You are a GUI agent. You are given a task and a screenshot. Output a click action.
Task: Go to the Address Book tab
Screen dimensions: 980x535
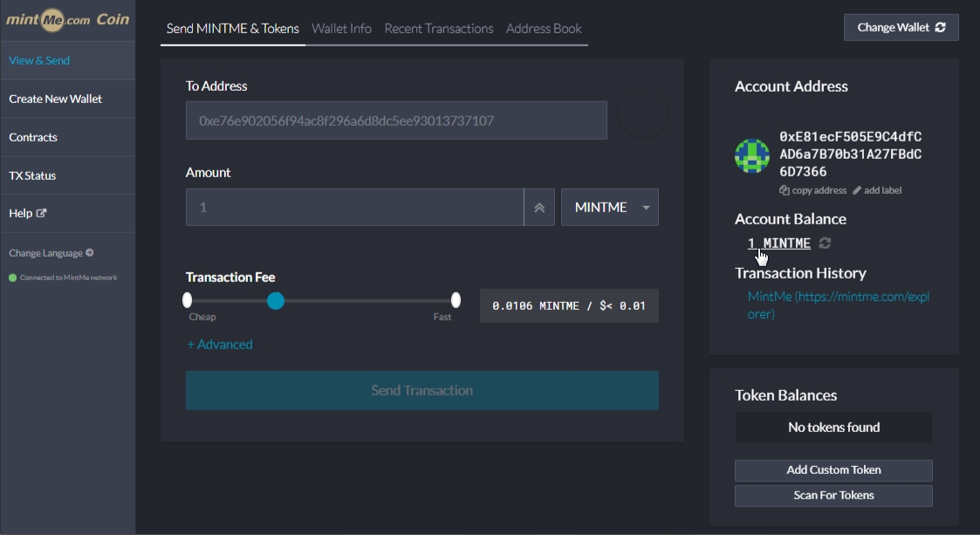(544, 29)
